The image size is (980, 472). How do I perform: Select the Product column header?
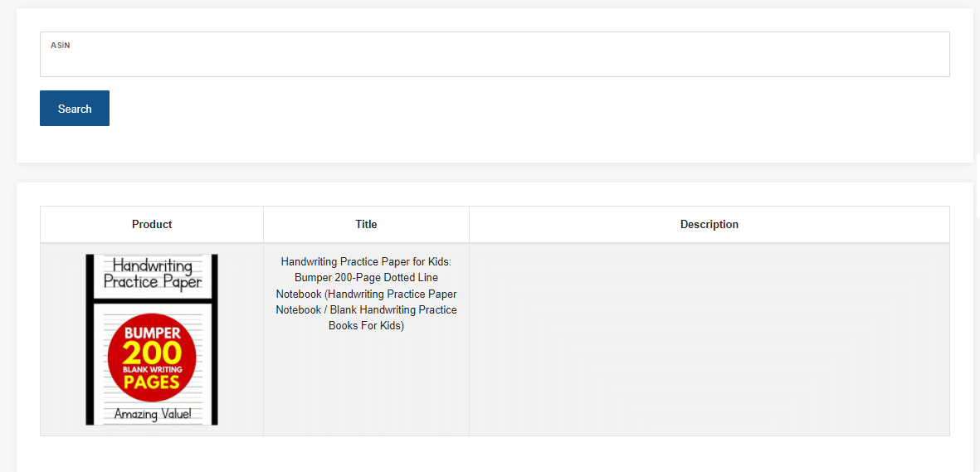pyautogui.click(x=152, y=225)
